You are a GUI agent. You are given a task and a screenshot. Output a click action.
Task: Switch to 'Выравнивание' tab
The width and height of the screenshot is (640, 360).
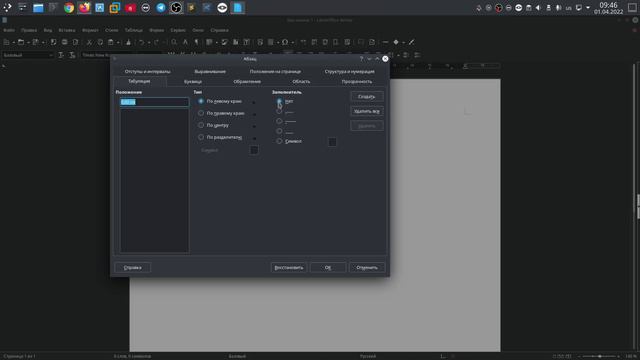210,71
